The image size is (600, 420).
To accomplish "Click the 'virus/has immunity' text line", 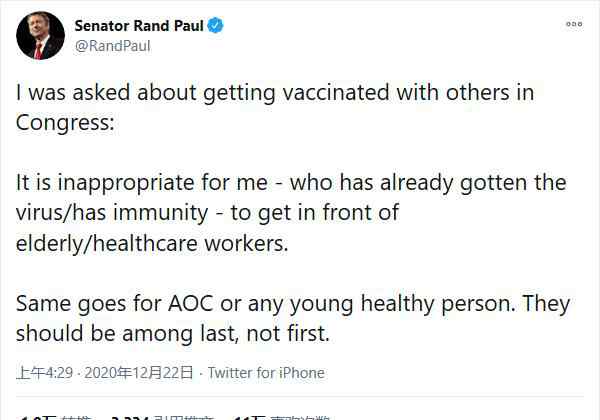I will pyautogui.click(x=207, y=213).
